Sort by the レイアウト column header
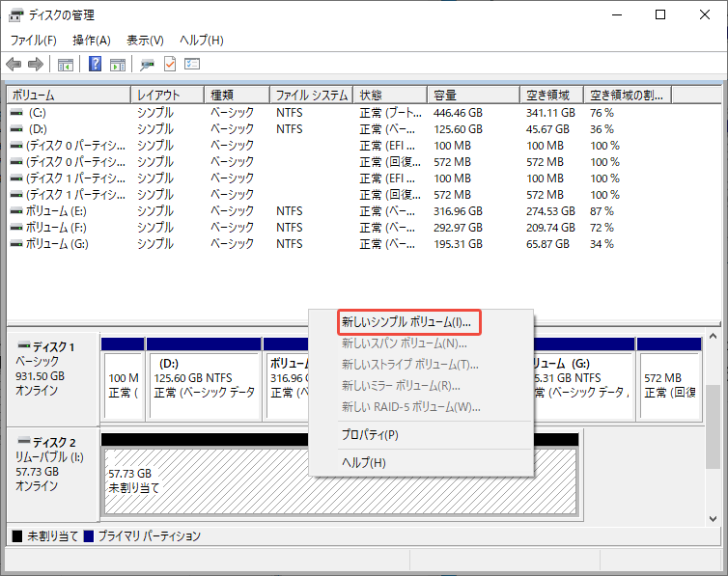 pos(168,96)
